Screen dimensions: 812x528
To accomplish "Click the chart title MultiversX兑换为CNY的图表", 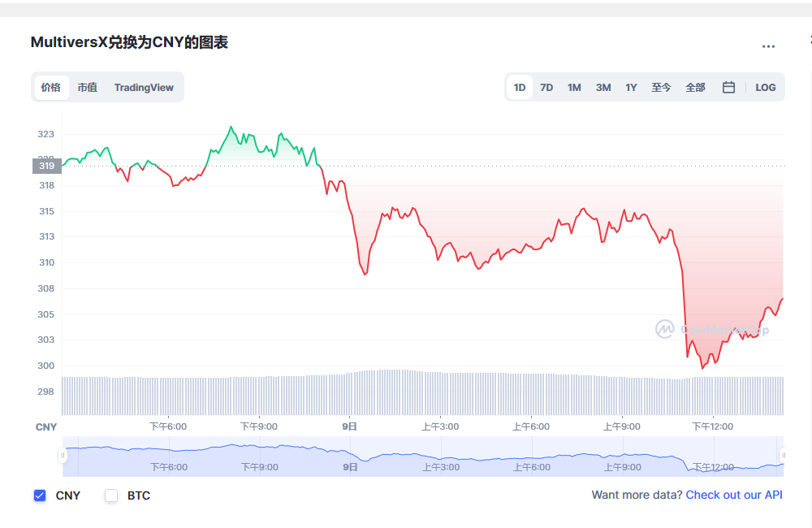I will 129,42.
